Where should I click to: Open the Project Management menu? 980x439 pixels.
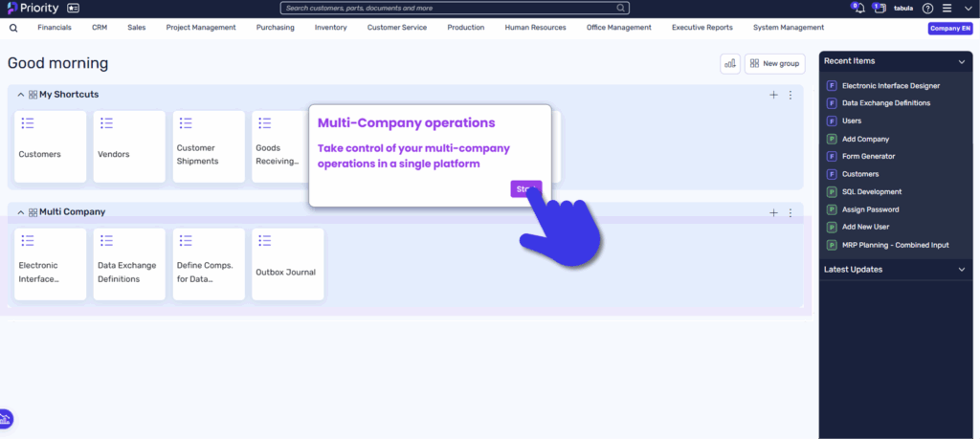coord(201,28)
